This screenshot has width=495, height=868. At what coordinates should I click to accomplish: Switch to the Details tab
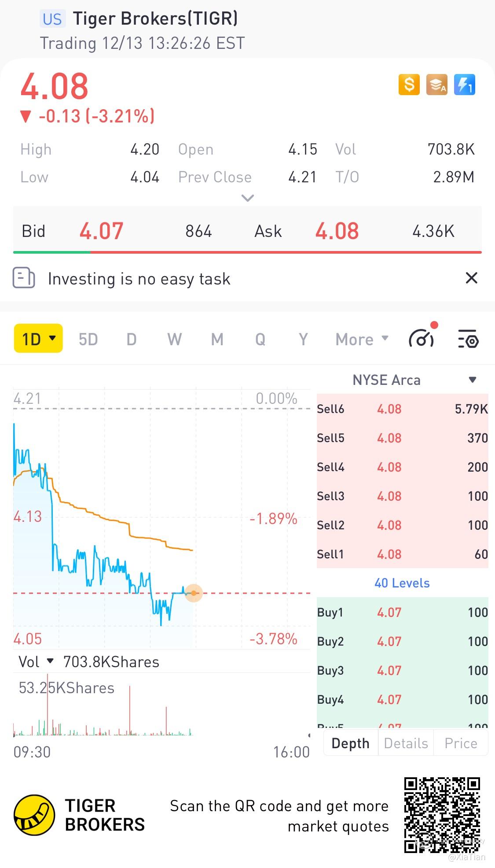pyautogui.click(x=406, y=743)
